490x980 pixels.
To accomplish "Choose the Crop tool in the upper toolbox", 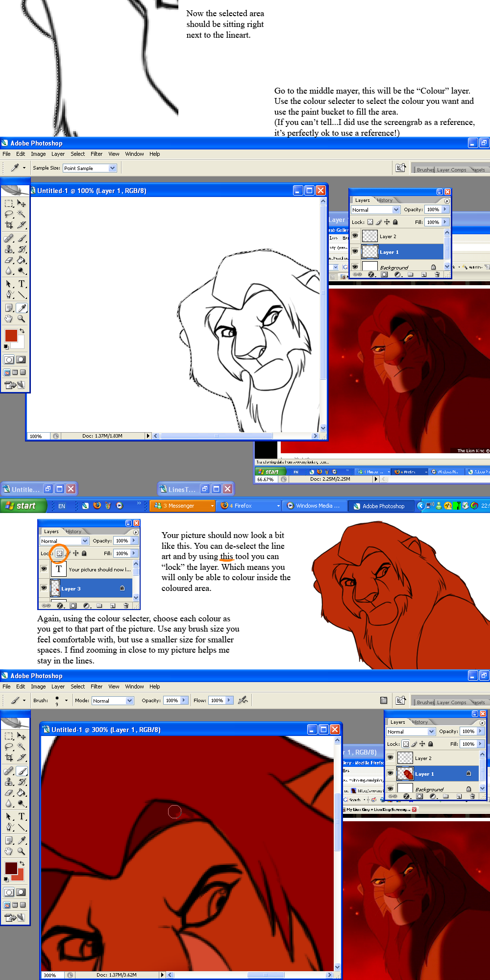I will 9,225.
